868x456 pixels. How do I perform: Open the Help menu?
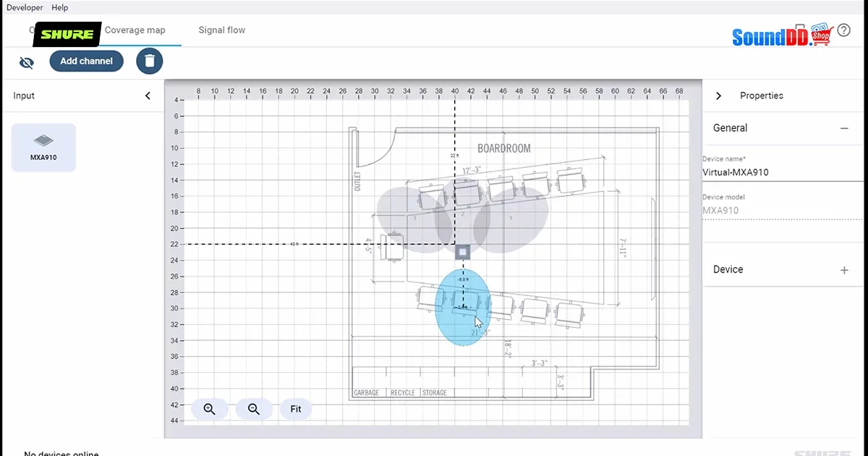[x=60, y=7]
